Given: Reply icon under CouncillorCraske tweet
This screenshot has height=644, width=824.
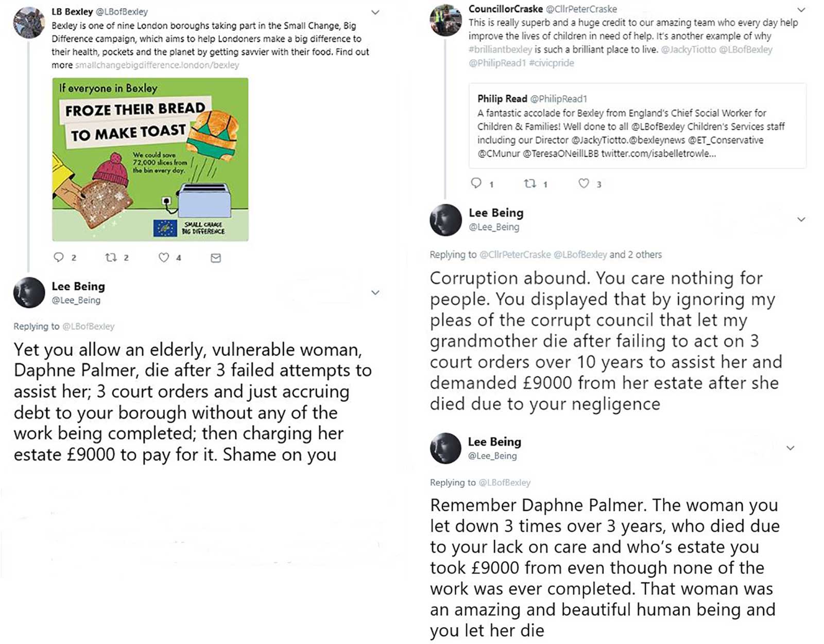Looking at the screenshot, I should 476,183.
